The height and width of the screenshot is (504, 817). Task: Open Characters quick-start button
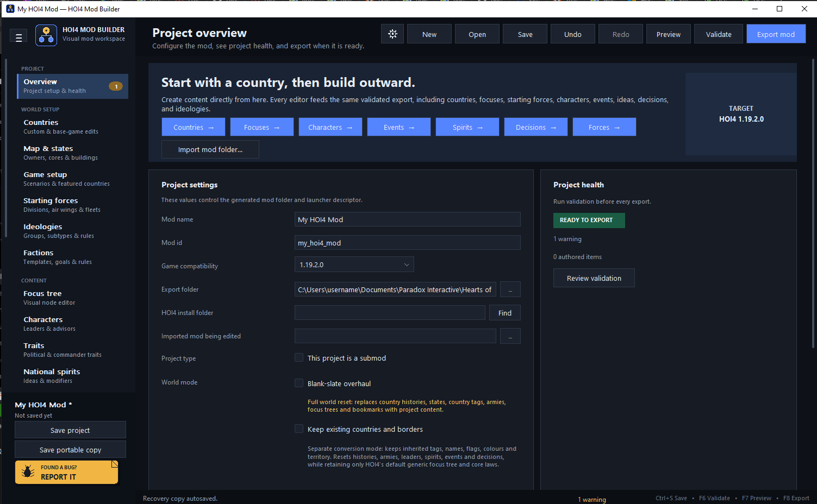(330, 127)
